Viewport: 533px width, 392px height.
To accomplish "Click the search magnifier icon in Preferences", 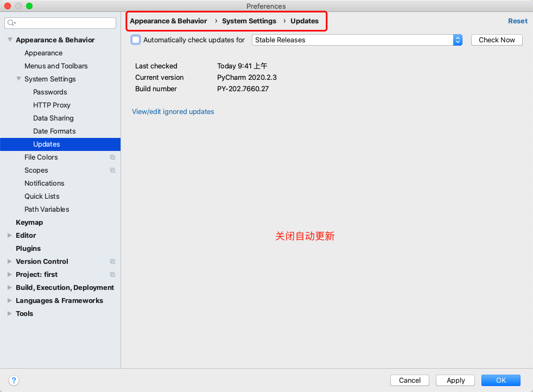I will [11, 23].
